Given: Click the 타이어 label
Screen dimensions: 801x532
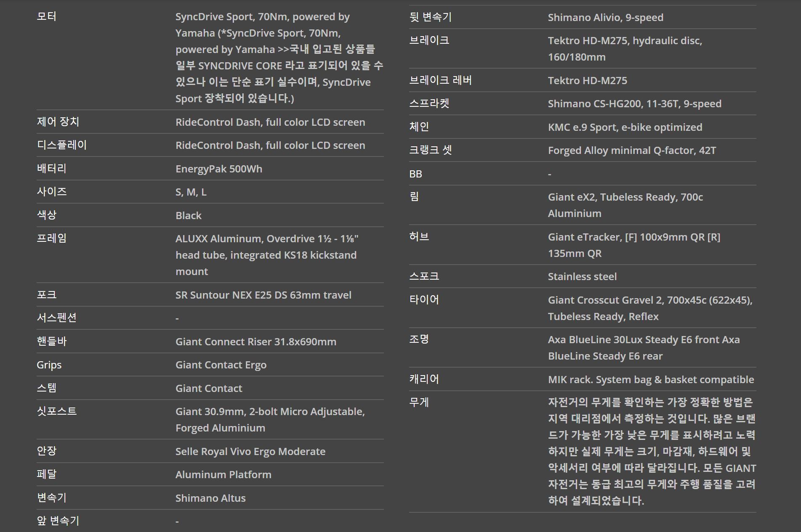Looking at the screenshot, I should (x=424, y=299).
